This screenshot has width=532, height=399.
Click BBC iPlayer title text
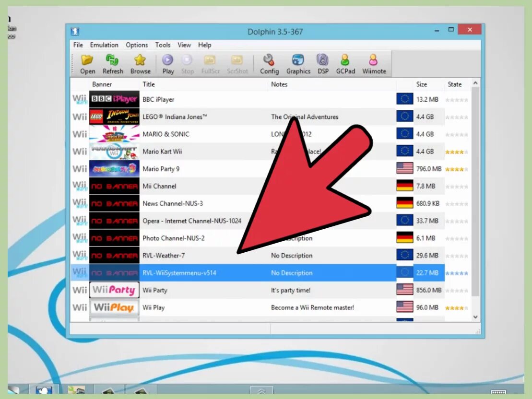(158, 99)
